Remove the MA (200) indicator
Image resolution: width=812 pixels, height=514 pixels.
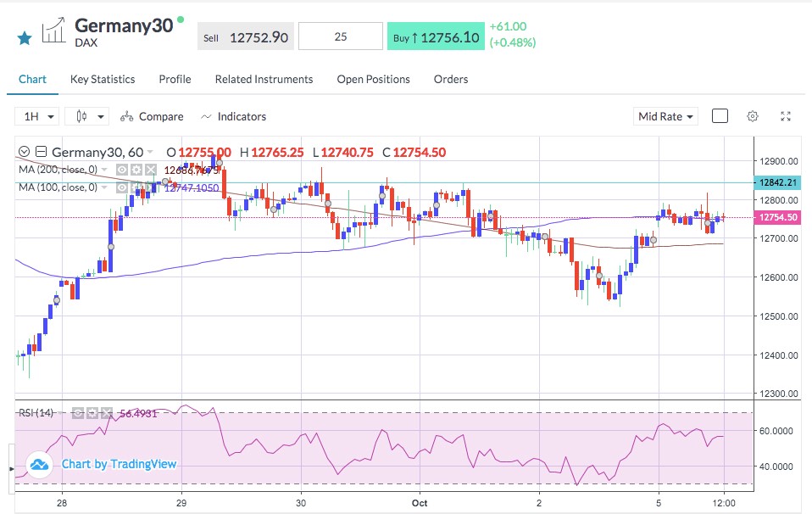pos(151,170)
